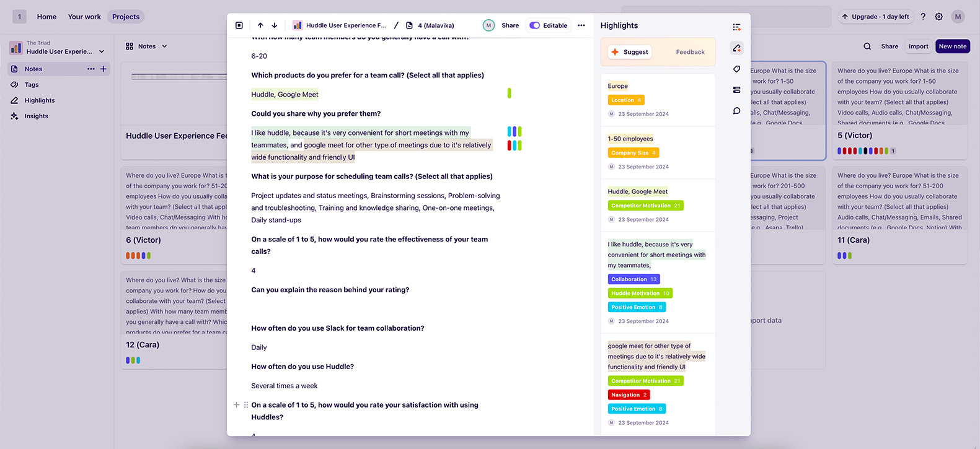This screenshot has height=449, width=980.
Task: Open the help question mark icon
Action: pos(923,17)
